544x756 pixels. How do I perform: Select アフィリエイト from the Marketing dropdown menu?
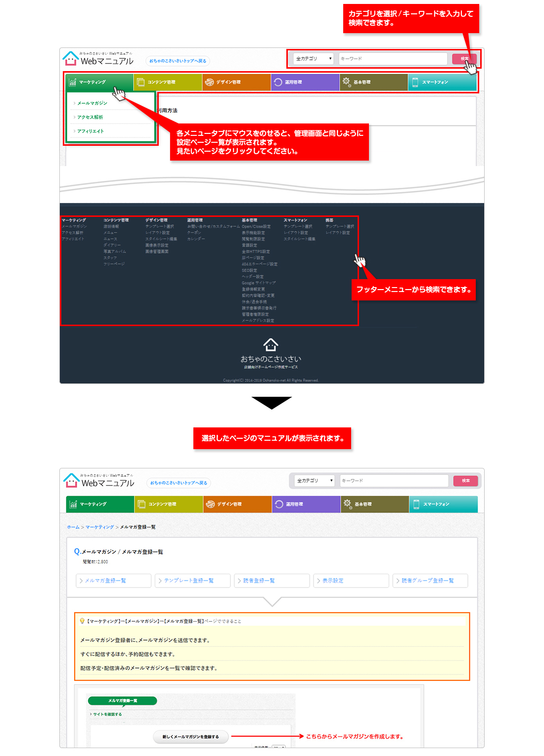point(91,131)
